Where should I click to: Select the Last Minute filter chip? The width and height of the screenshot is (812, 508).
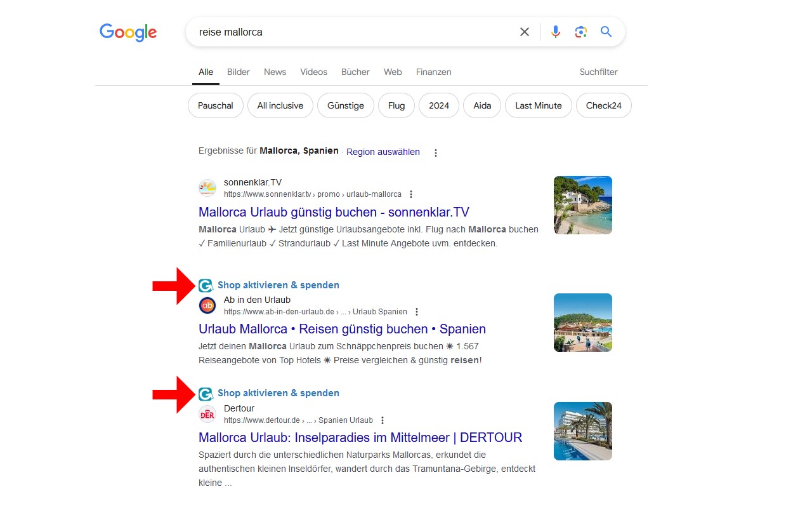click(x=538, y=105)
